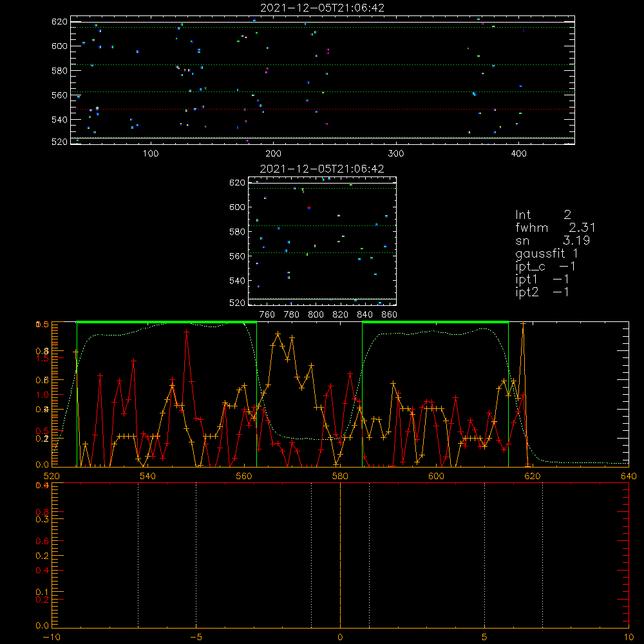The width and height of the screenshot is (644, 644).
Task: Select x-axis label "200" on wide scatter plot
Action: (273, 154)
